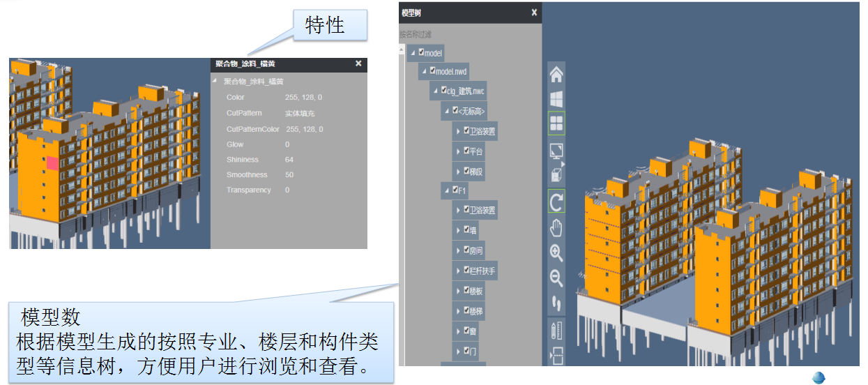The height and width of the screenshot is (385, 868).
Task: Activate the rotate/orbit tool icon
Action: pyautogui.click(x=556, y=202)
